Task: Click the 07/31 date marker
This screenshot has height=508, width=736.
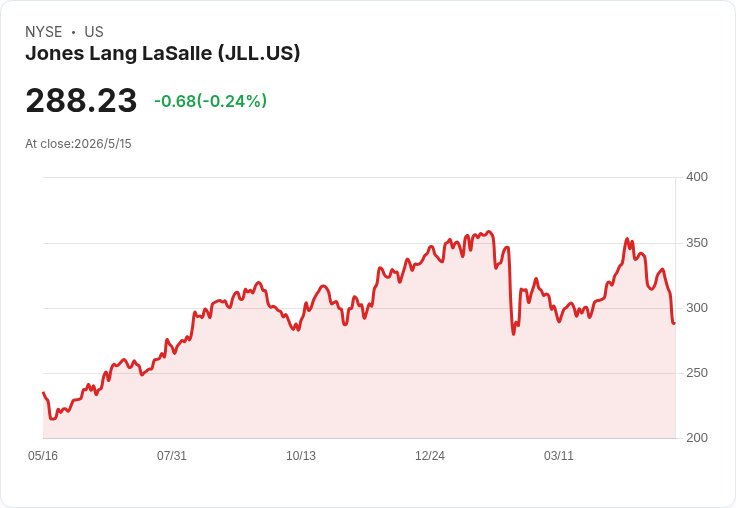Action: point(172,456)
